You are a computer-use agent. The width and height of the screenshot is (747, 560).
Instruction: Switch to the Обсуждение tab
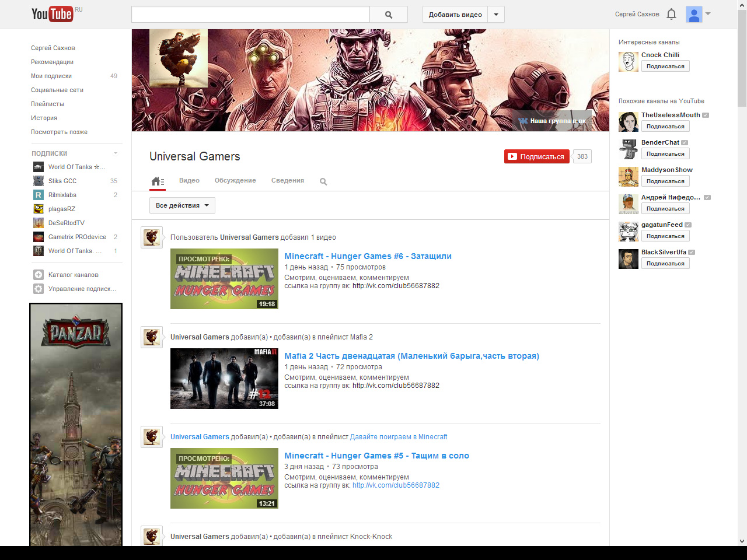coord(235,181)
